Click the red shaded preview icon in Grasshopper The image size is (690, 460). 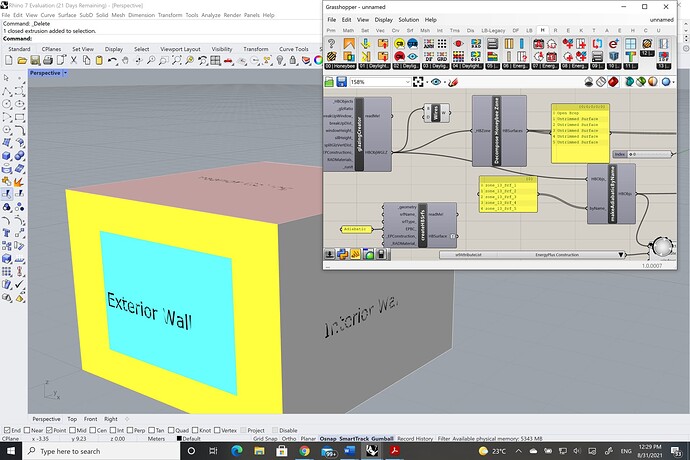click(x=613, y=82)
